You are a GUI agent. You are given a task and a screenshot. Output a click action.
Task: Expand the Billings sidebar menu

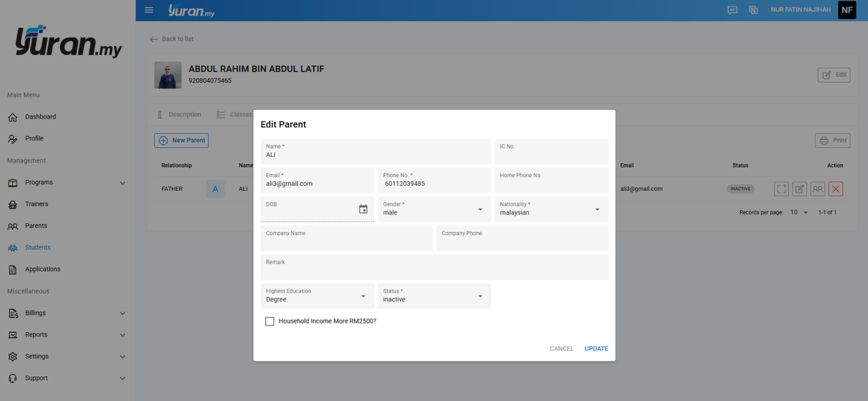click(67, 313)
